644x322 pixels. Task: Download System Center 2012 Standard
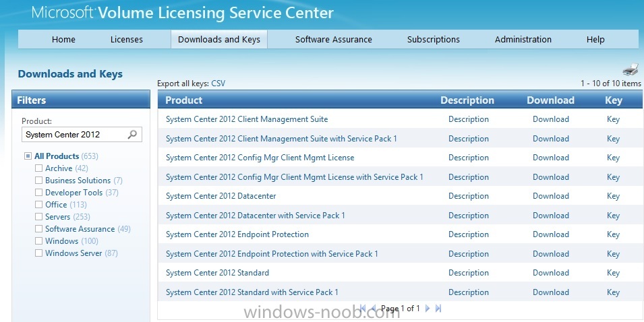[551, 273]
